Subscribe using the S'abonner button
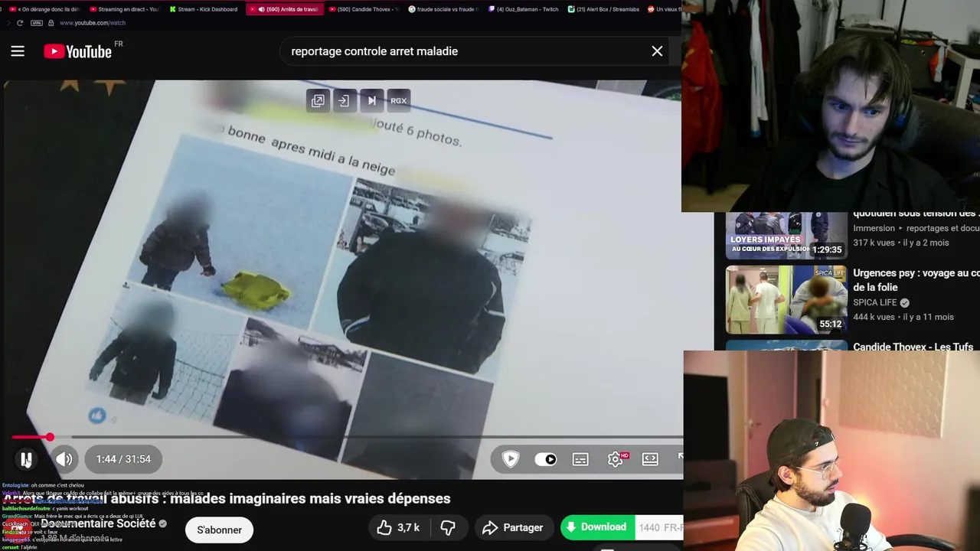Screen dimensions: 980x551 coord(219,530)
